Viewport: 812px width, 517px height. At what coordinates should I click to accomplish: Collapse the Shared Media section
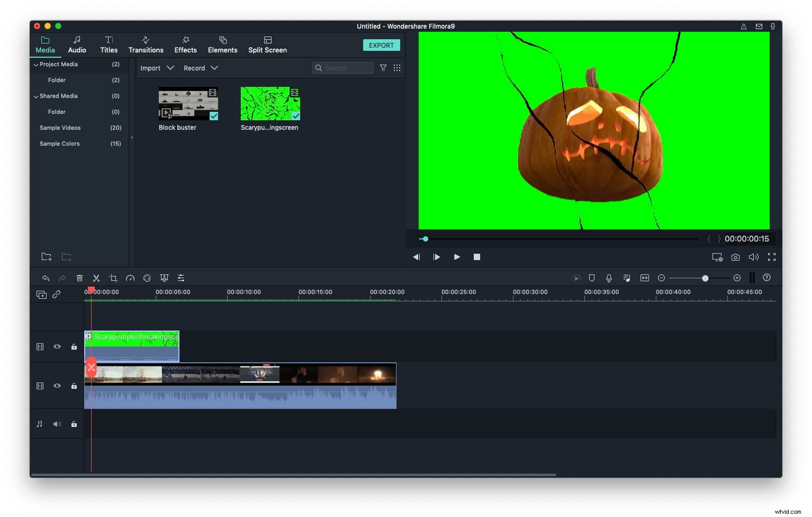[36, 96]
